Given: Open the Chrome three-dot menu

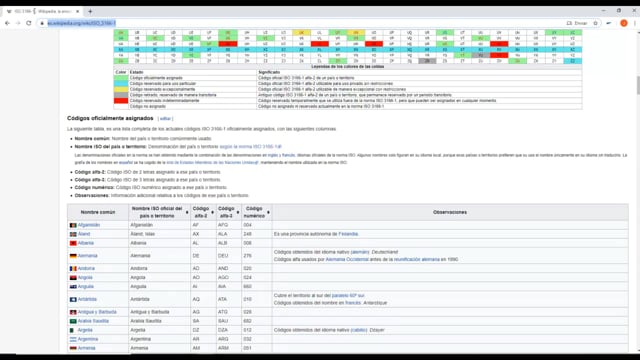Looking at the screenshot, I should click(x=635, y=23).
